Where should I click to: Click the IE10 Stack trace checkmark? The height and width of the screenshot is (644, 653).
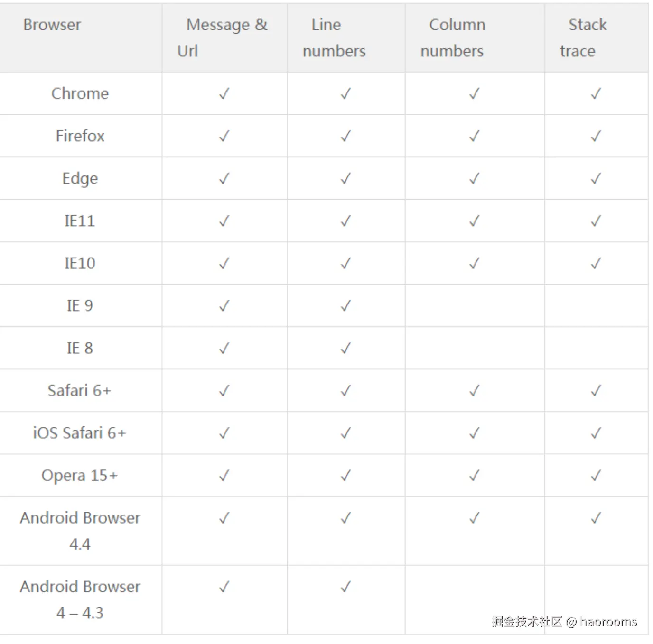click(x=596, y=263)
